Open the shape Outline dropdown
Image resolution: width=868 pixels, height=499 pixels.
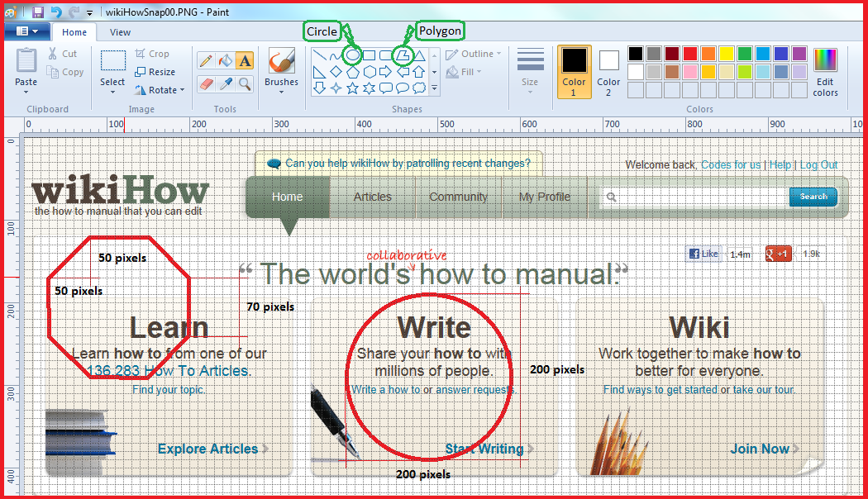[474, 54]
